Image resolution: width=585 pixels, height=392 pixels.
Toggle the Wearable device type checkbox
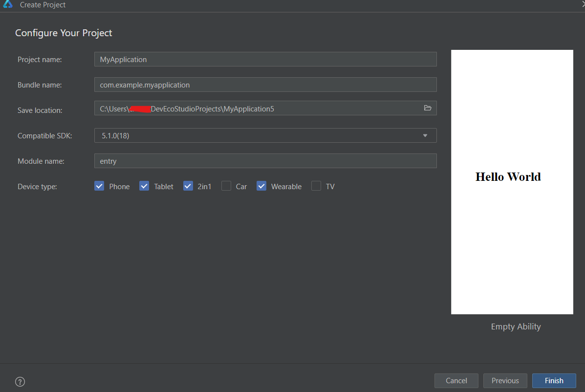[x=261, y=186]
